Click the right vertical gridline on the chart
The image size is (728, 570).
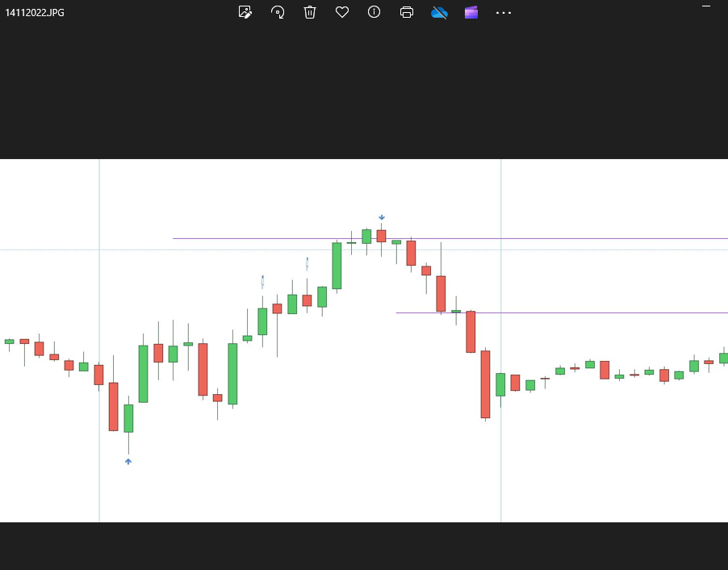(x=501, y=468)
